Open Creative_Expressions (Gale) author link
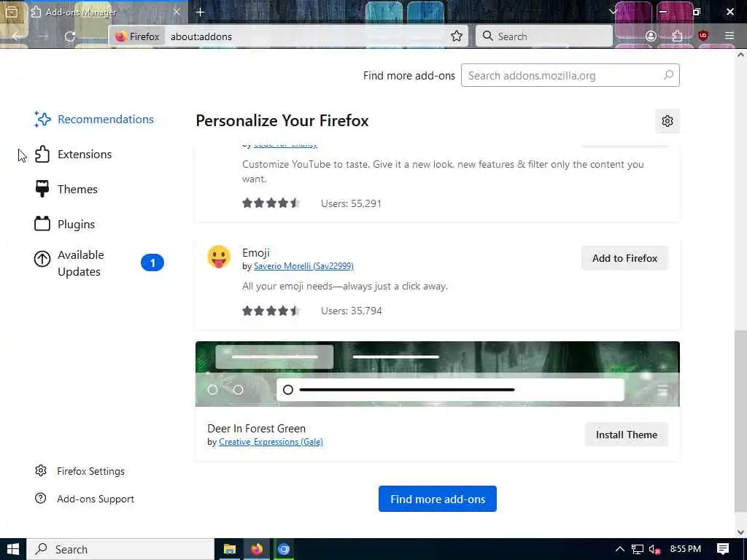The width and height of the screenshot is (747, 560). (x=271, y=442)
